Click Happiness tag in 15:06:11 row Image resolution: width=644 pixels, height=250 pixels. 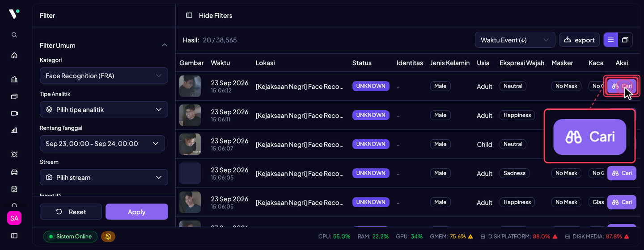[517, 115]
